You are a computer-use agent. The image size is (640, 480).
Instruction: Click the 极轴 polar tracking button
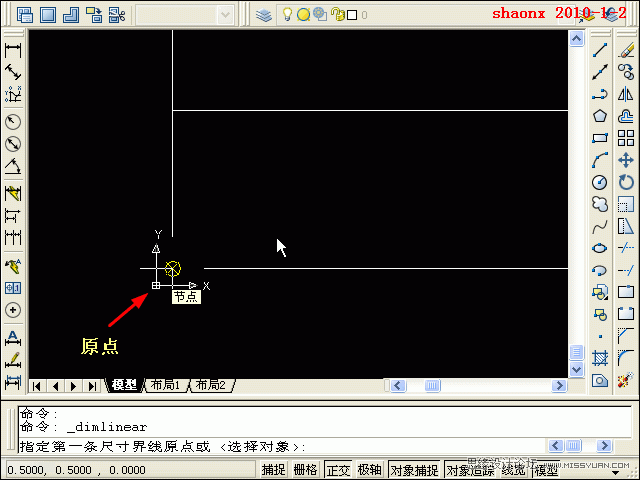click(370, 470)
